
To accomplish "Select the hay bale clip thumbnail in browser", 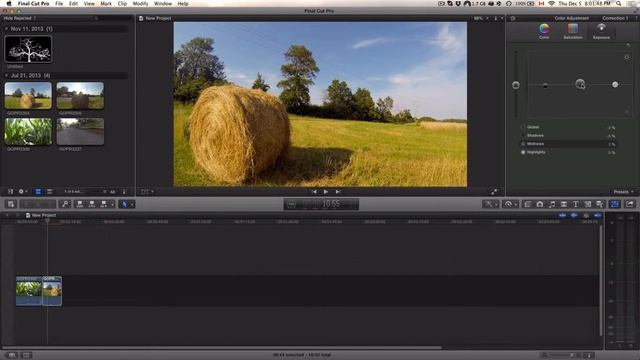I will click(x=28, y=96).
